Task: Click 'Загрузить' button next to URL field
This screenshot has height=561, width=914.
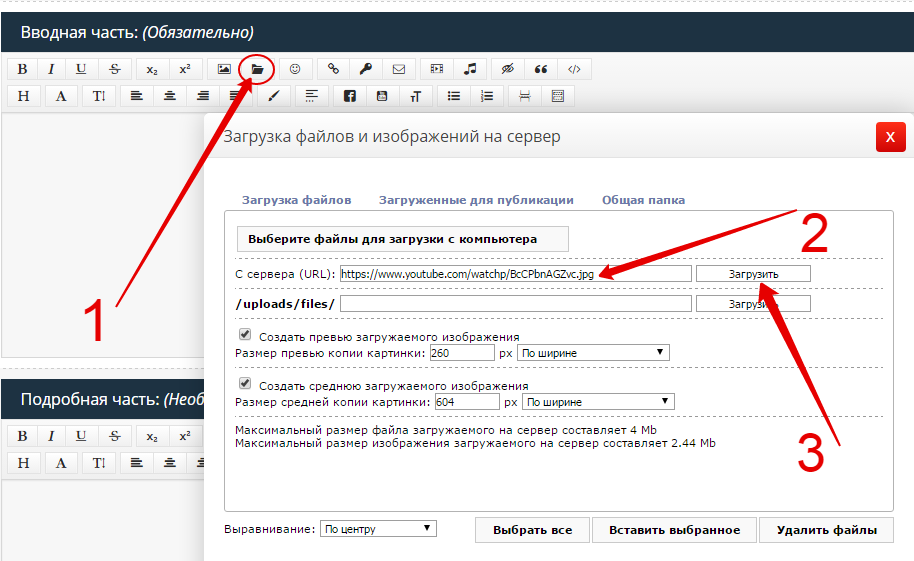Action: click(x=753, y=273)
